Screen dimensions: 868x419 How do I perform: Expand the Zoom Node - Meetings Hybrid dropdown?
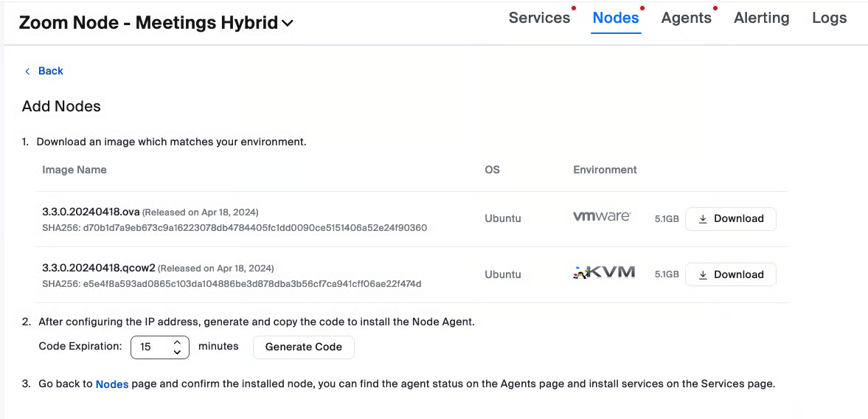[x=288, y=24]
